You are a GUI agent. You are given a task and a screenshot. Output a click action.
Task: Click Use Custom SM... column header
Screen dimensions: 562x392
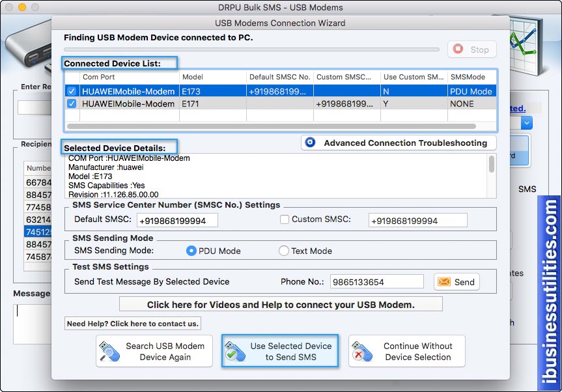414,77
